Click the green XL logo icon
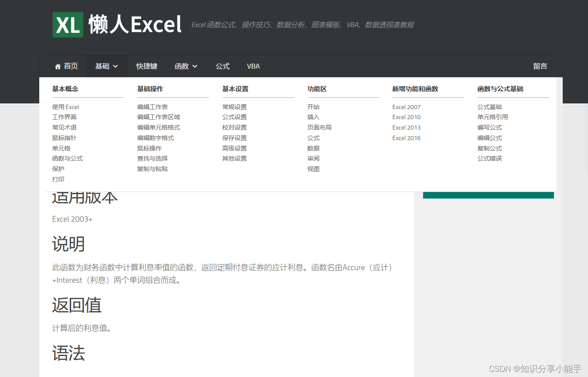Screen dimensions: 588x377 click(x=68, y=25)
